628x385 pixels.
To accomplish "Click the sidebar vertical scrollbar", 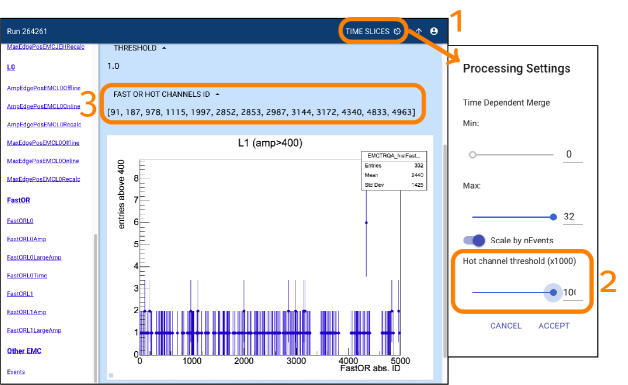I will click(x=95, y=308).
